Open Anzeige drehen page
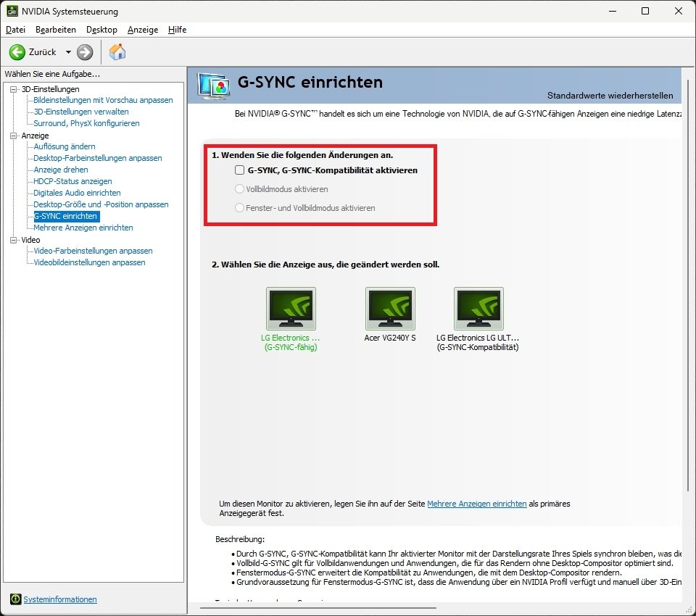Image resolution: width=696 pixels, height=616 pixels. (61, 170)
